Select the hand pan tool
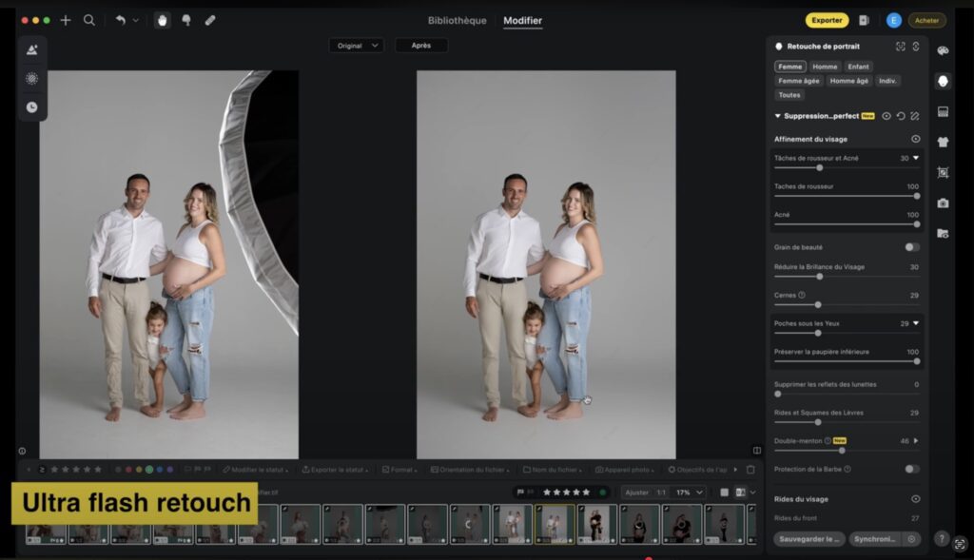 (162, 20)
